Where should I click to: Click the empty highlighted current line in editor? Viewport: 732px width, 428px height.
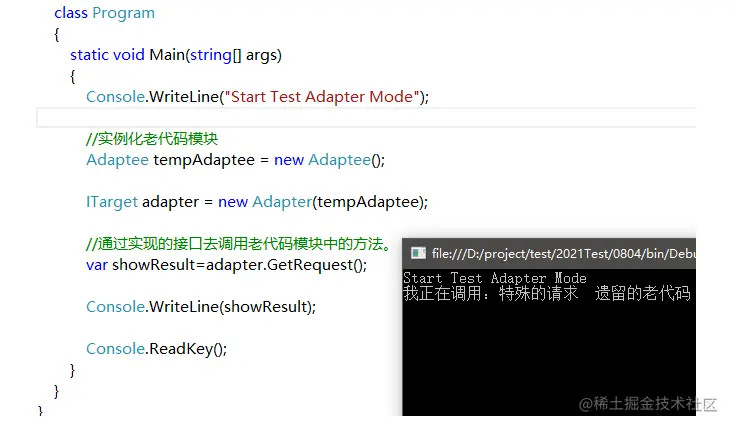(366, 117)
